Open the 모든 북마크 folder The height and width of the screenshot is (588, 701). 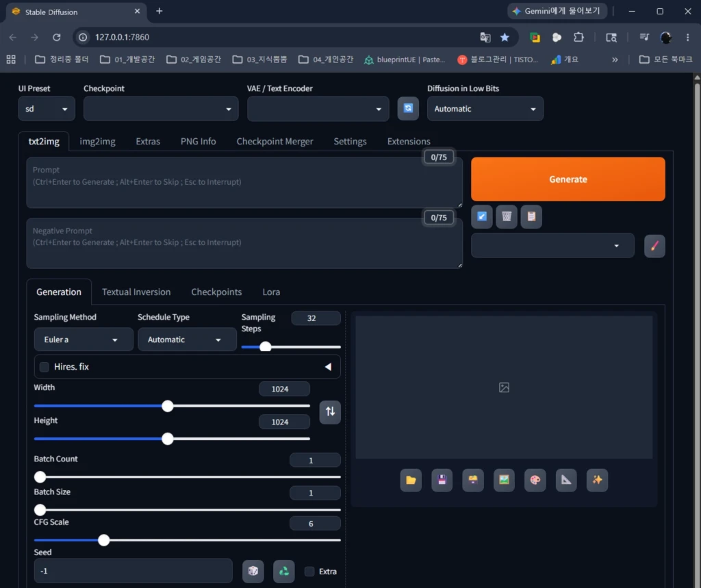point(666,60)
